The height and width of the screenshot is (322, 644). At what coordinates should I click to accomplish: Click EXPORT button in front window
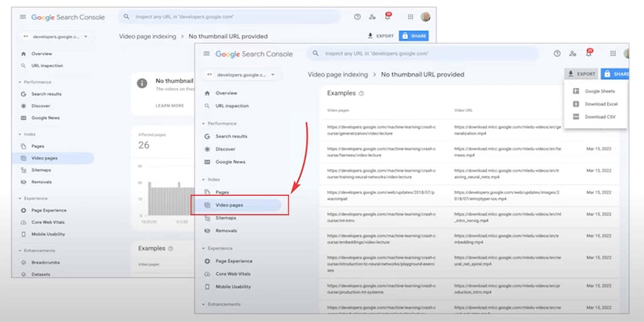(x=581, y=74)
